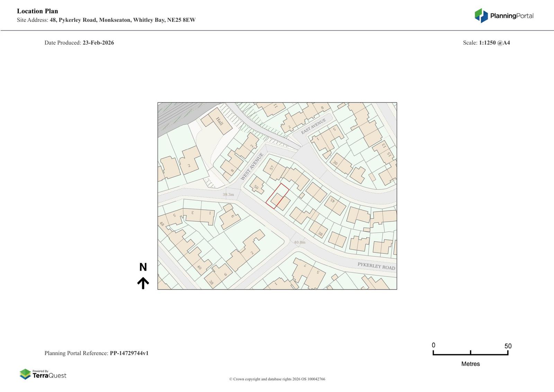Click the TerraQuest layered logo icon
Screen dimensions: 554x392
[x=25, y=374]
